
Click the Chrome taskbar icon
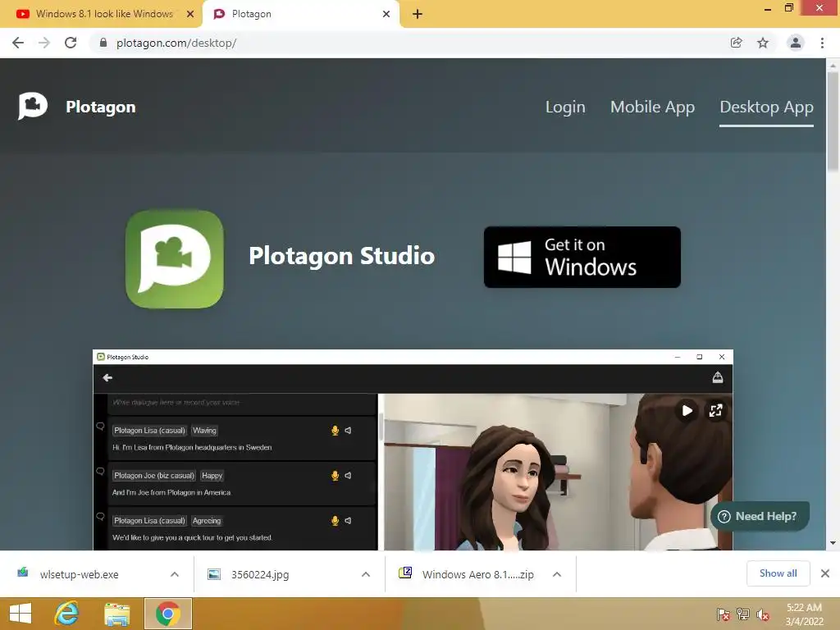pyautogui.click(x=167, y=614)
